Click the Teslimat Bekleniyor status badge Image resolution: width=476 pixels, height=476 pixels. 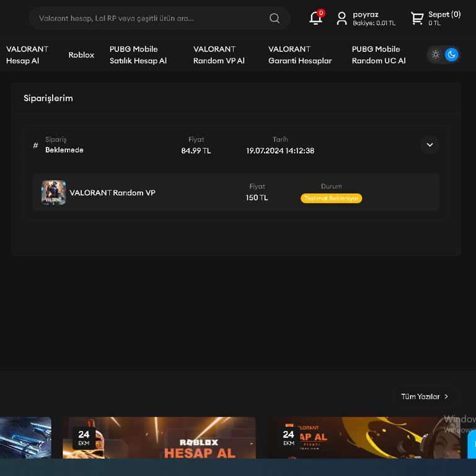tap(331, 198)
